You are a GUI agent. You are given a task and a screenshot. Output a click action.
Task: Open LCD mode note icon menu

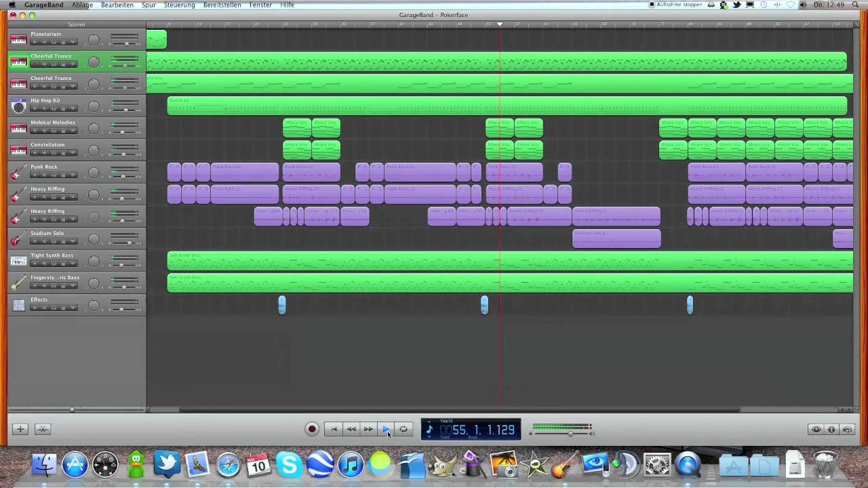click(429, 430)
